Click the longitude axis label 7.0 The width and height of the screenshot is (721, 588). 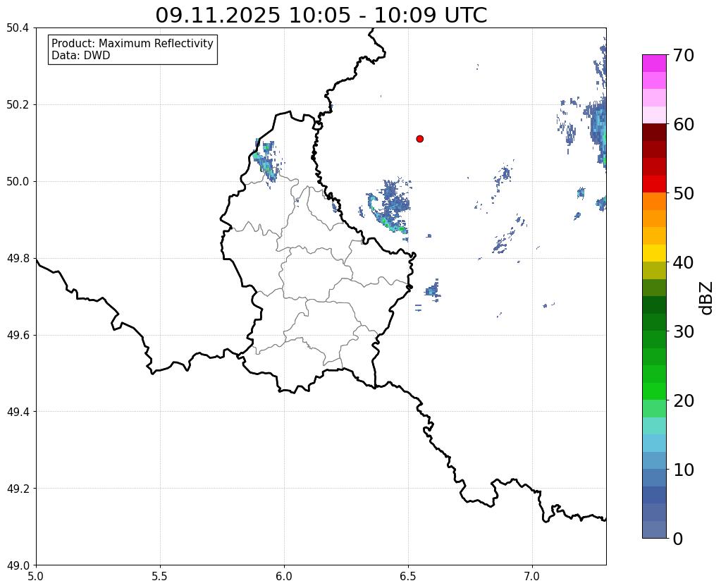click(x=533, y=577)
